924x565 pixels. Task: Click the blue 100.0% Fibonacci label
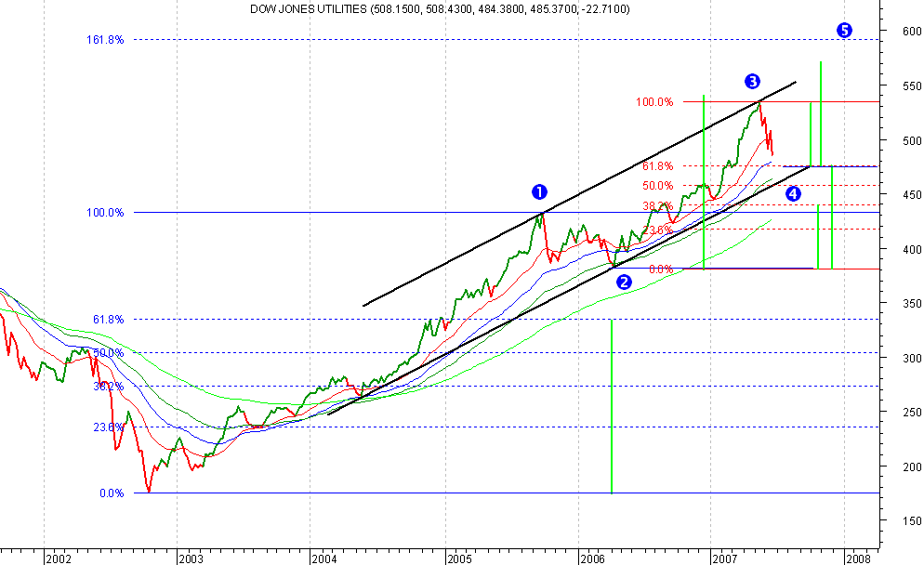105,213
